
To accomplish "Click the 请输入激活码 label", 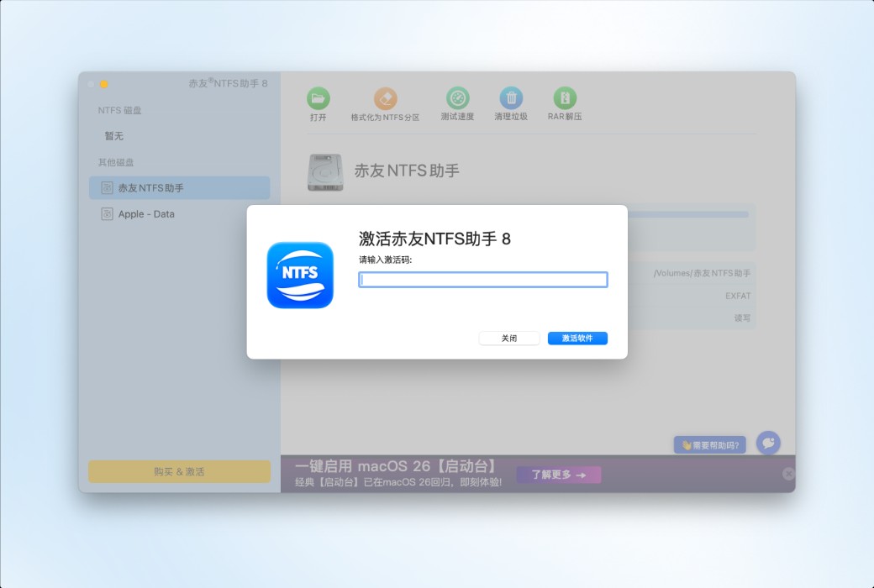I will tap(385, 260).
